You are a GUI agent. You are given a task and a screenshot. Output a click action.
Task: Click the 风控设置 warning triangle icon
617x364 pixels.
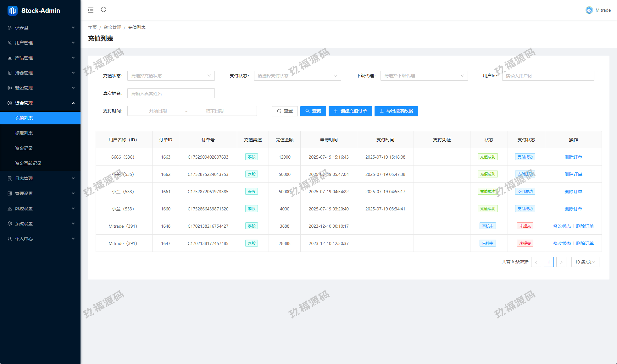[x=10, y=209]
